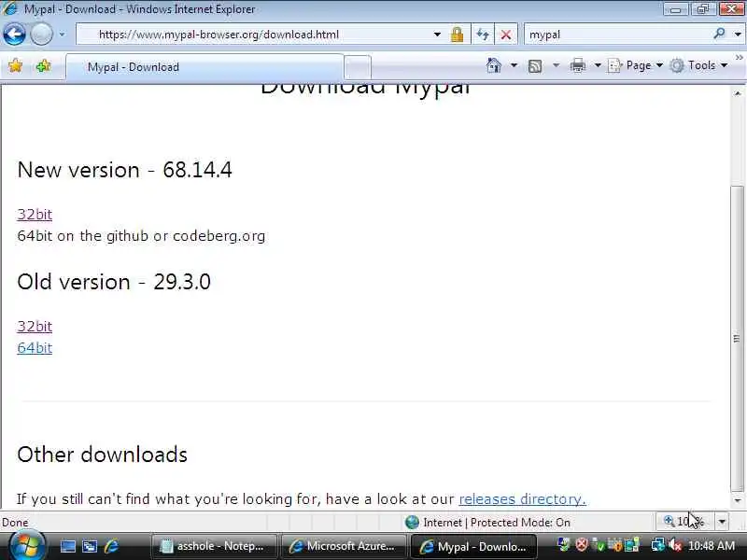Click the zoom level magnifier button
The image size is (747, 560).
(x=684, y=522)
